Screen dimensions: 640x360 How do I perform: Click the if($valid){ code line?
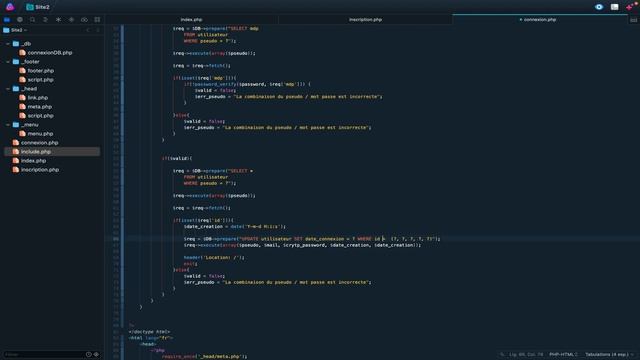pyautogui.click(x=177, y=158)
